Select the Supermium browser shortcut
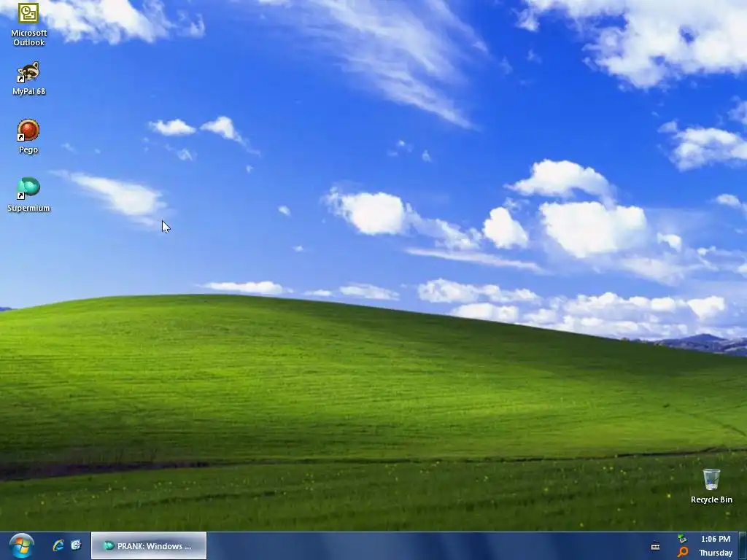The width and height of the screenshot is (747, 560). (x=28, y=195)
